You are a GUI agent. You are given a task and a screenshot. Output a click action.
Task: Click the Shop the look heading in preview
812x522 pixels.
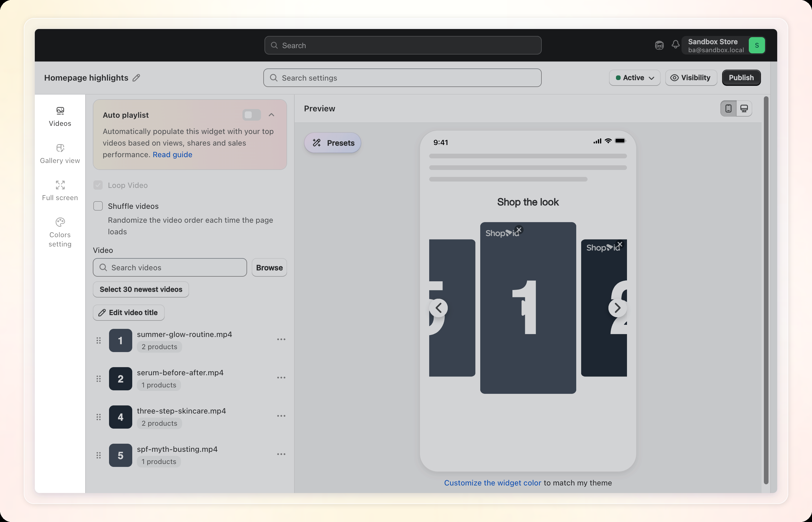coord(528,202)
